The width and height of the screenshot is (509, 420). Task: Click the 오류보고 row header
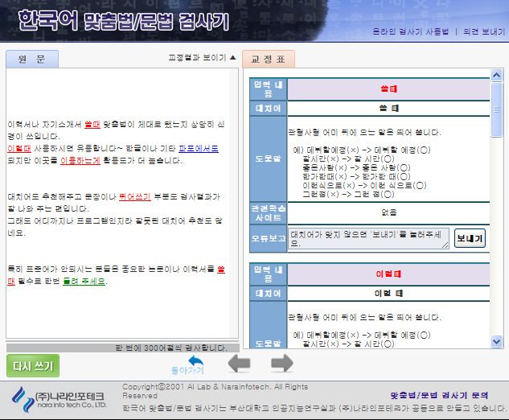pos(268,238)
